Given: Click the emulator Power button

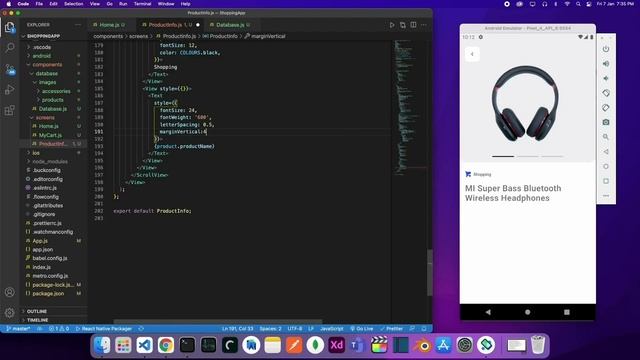Looking at the screenshot, I should tap(606, 49).
